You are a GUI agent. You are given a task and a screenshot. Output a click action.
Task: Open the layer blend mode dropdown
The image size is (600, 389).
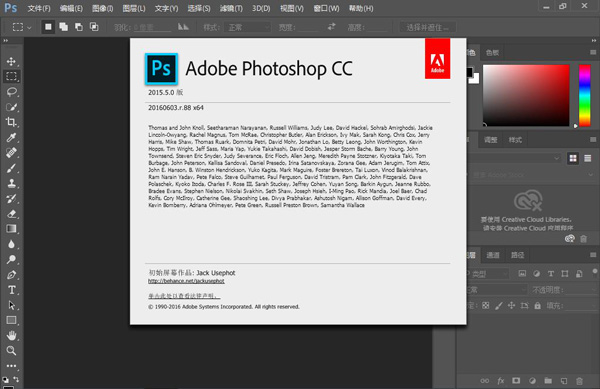tap(497, 290)
